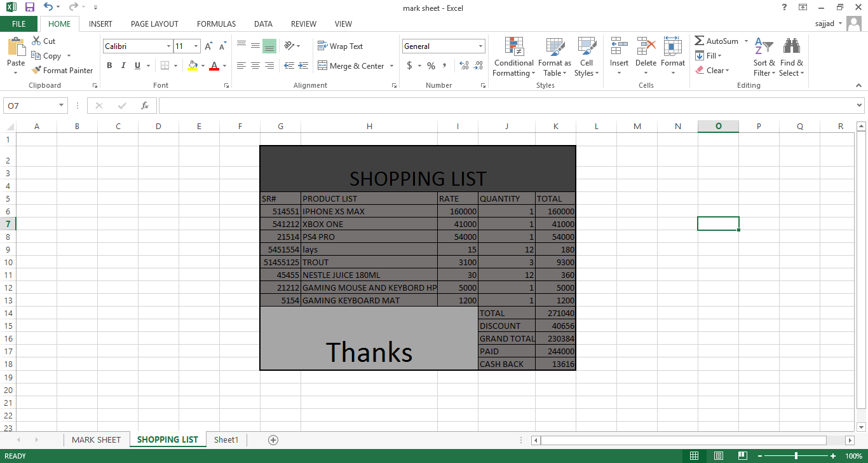
Task: Click the zoom slider handle
Action: pyautogui.click(x=796, y=456)
